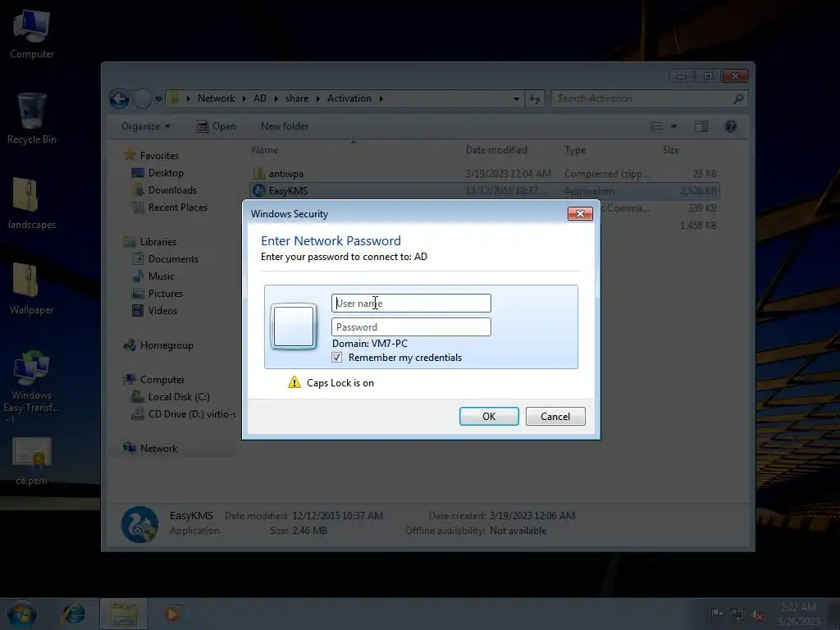Go forward in Explorer window
Viewport: 840px width, 630px height.
click(142, 98)
